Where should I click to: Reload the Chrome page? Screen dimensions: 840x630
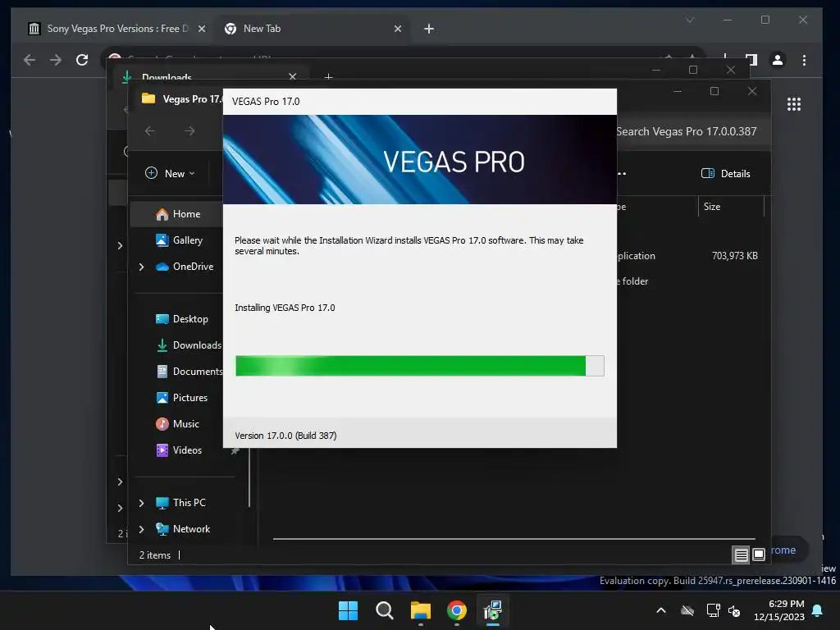[x=82, y=60]
